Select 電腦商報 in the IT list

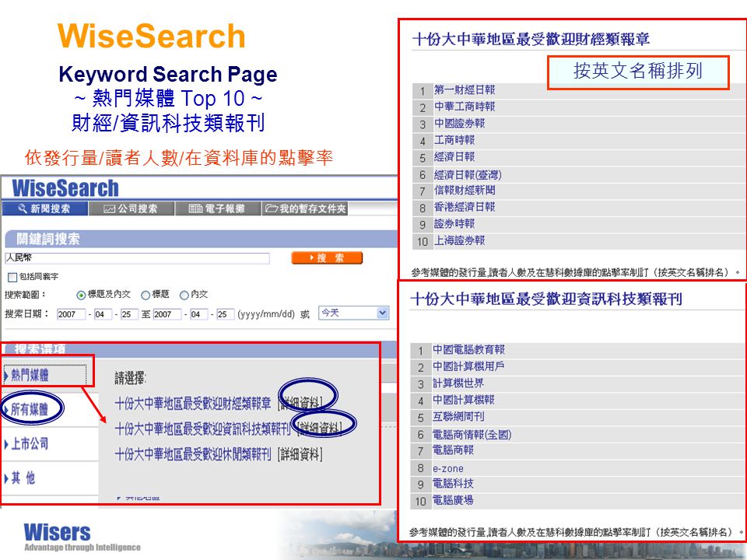[x=453, y=450]
